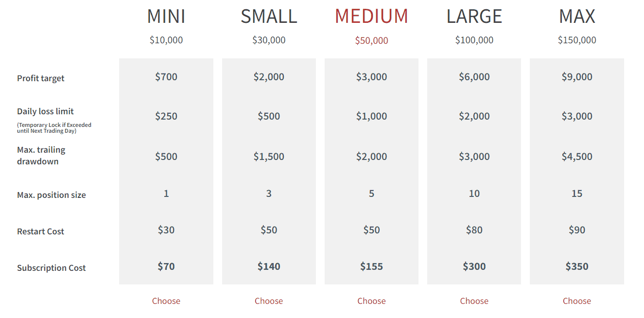Select the highlighted MEDIUM column header
Image resolution: width=644 pixels, height=318 pixels.
pos(371,16)
